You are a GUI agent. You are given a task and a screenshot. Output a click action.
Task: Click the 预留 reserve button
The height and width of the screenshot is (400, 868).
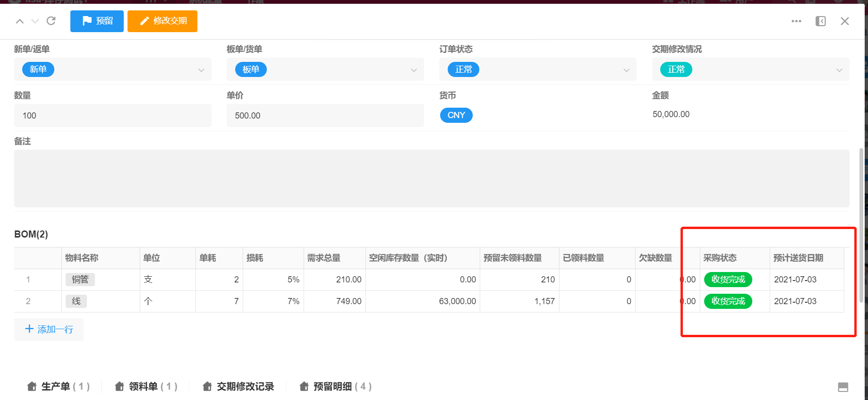pos(97,21)
